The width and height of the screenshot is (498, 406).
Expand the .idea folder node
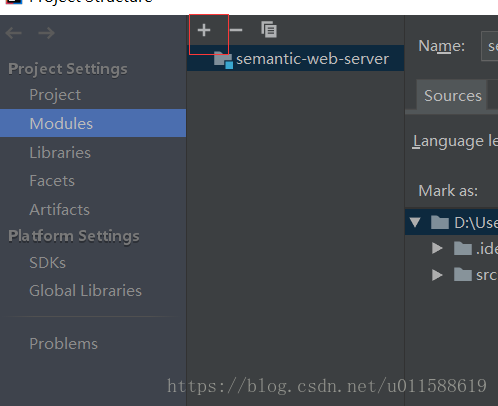[437, 248]
